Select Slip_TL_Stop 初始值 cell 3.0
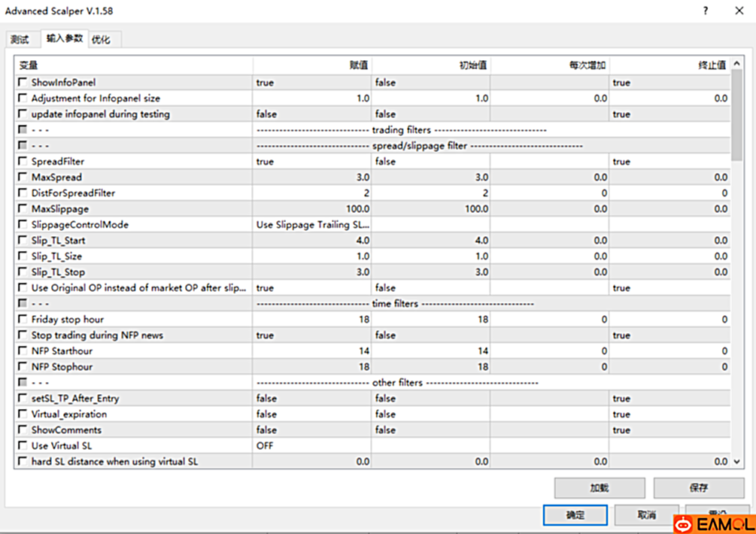 431,272
